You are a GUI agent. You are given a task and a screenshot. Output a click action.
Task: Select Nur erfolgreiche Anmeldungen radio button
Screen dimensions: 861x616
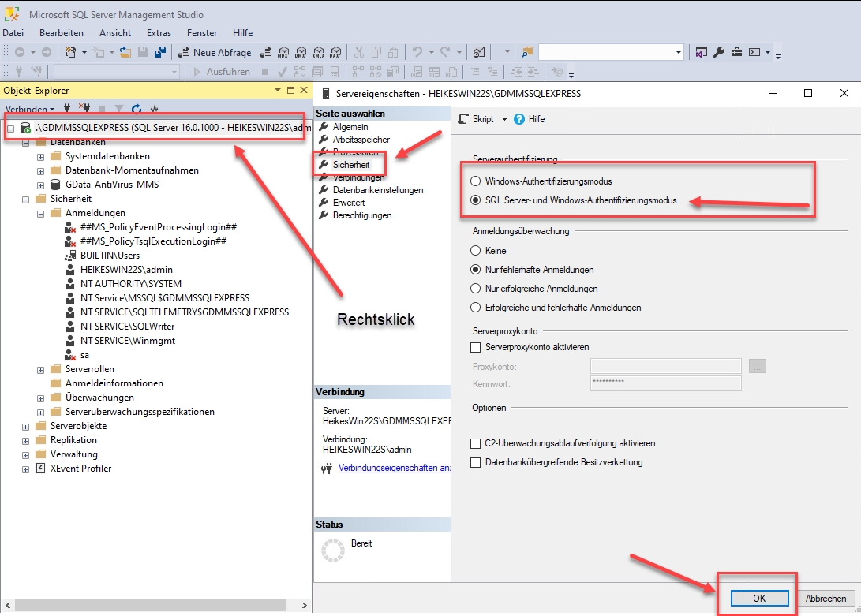click(x=476, y=288)
